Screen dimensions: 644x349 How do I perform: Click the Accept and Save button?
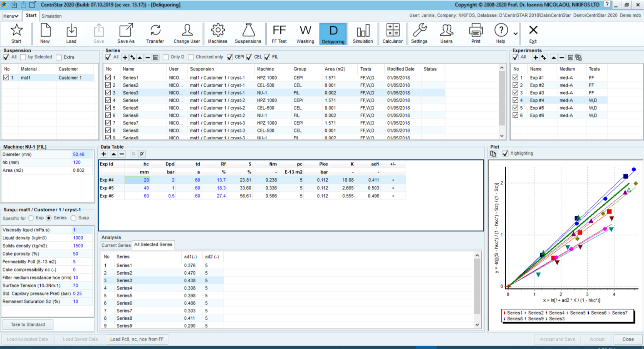click(557, 339)
